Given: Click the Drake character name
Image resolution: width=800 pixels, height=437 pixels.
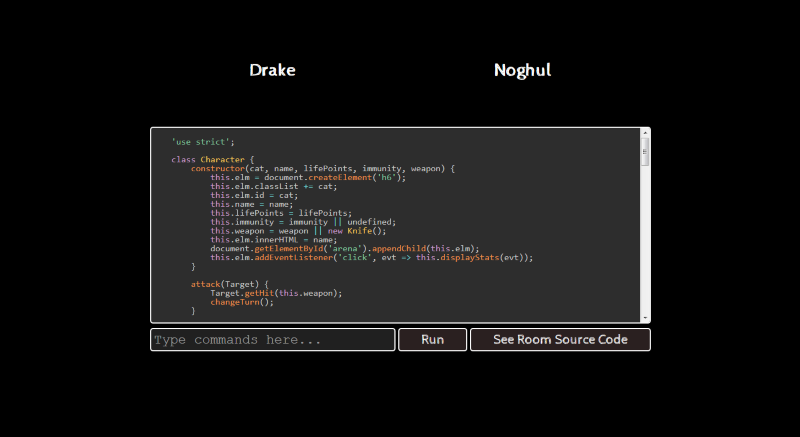Looking at the screenshot, I should point(272,70).
